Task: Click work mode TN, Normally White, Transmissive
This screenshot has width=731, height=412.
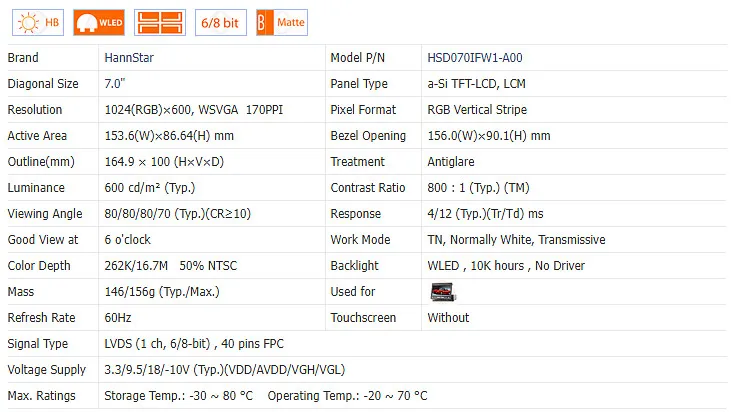Action: point(517,240)
